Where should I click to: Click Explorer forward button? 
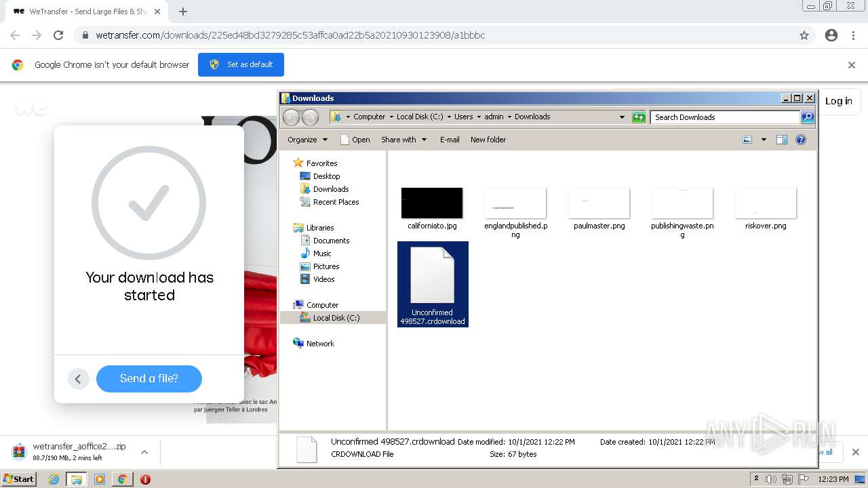(310, 117)
